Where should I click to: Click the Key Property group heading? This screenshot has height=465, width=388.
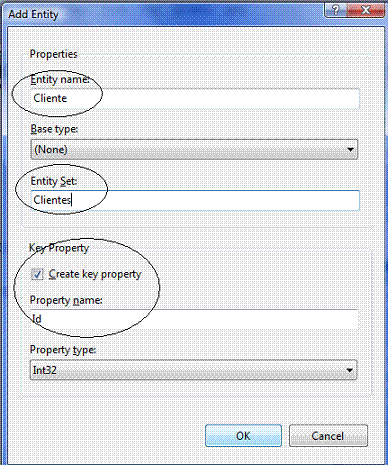tap(59, 248)
